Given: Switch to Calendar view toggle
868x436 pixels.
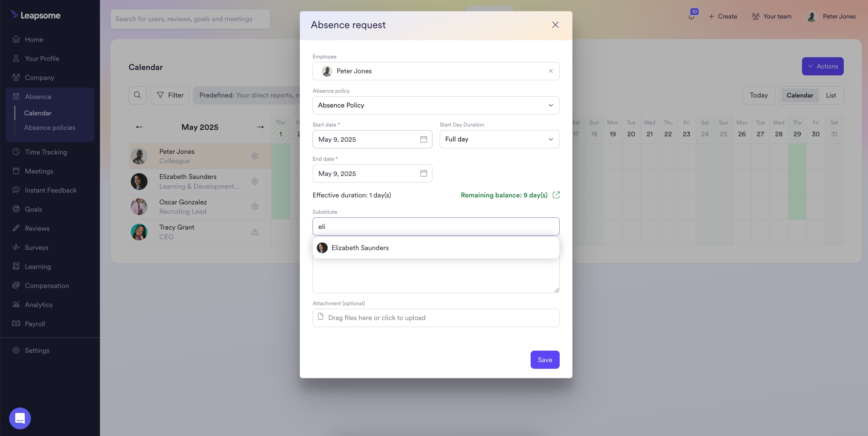Looking at the screenshot, I should (x=800, y=95).
